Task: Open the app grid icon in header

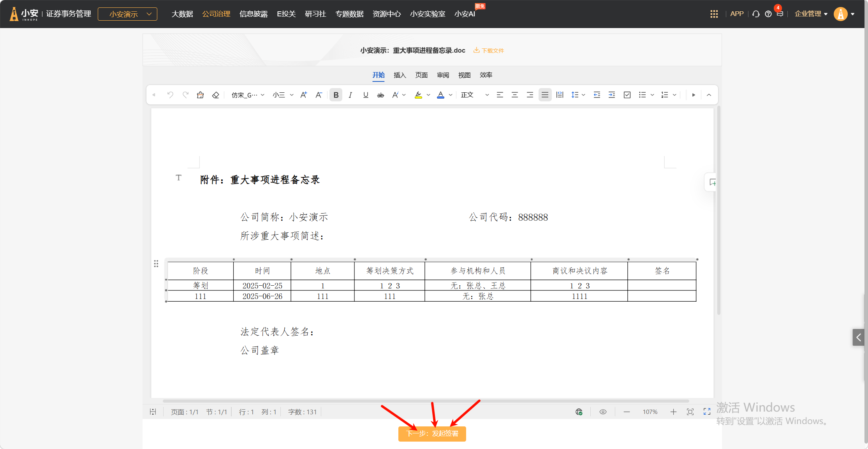Action: [714, 14]
